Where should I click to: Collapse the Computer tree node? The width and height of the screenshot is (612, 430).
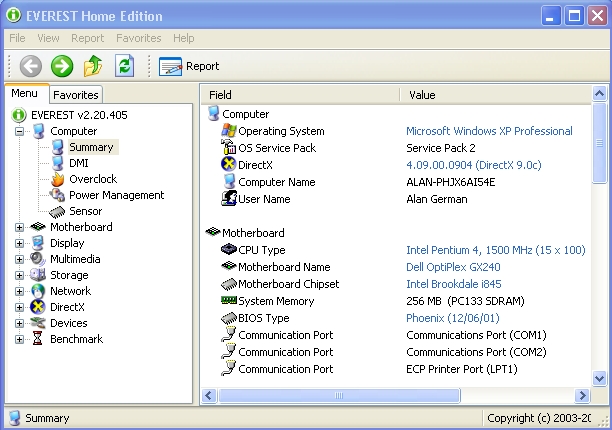tap(19, 131)
